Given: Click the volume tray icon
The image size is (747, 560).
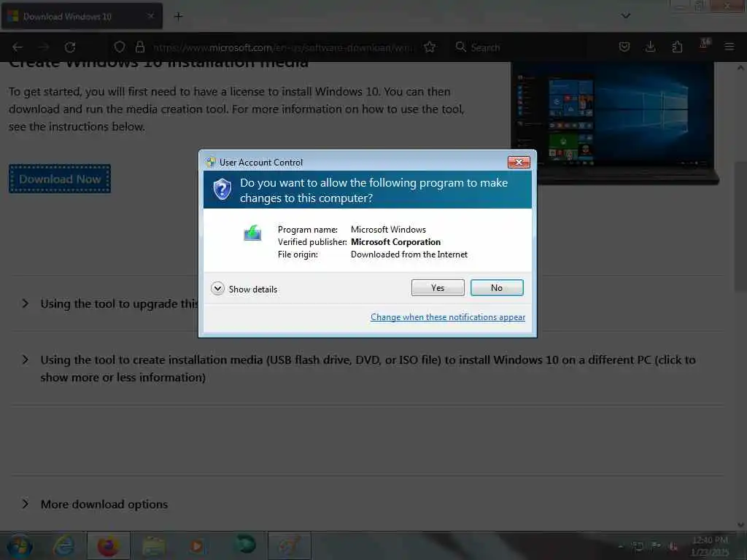Looking at the screenshot, I should [x=673, y=547].
